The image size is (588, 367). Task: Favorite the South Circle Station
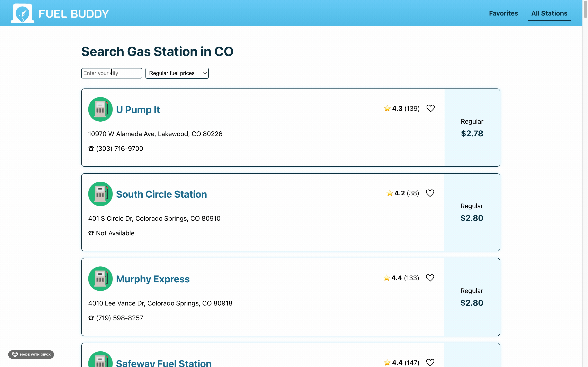tap(430, 193)
